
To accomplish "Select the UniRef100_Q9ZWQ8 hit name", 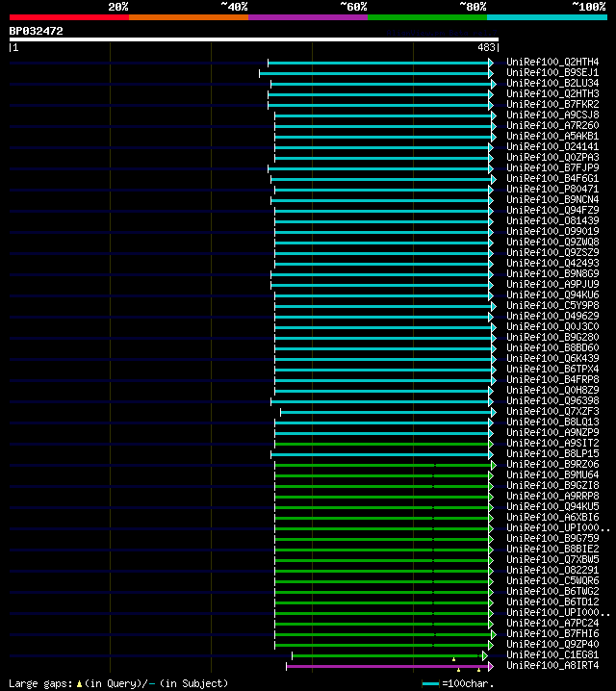I will [x=552, y=242].
